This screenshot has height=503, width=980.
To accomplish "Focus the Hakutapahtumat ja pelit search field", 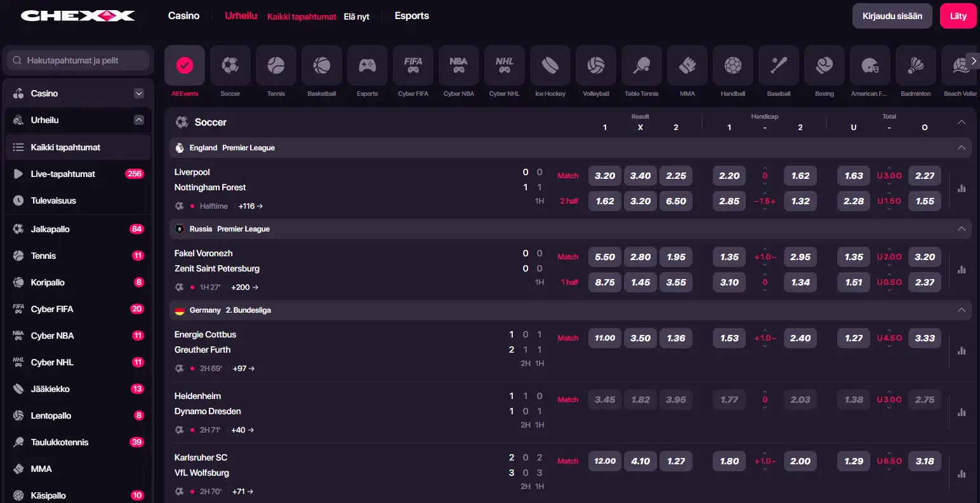I will tap(78, 60).
